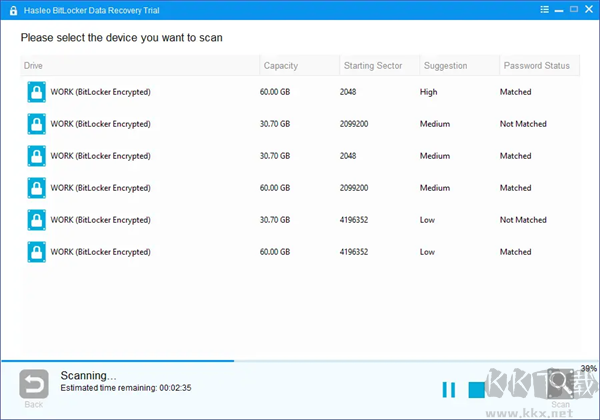Sort by the Drive column header
Screen dimensions: 600x420
pyautogui.click(x=140, y=65)
